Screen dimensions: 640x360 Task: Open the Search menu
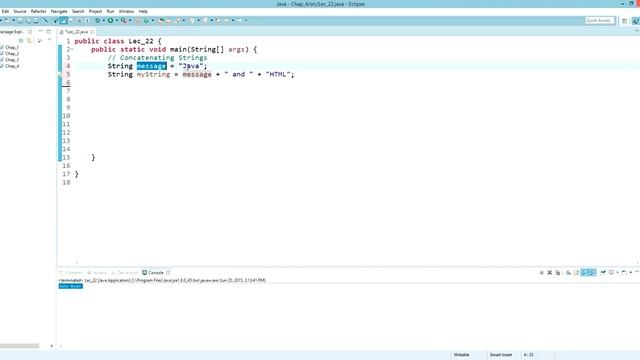tap(78, 11)
